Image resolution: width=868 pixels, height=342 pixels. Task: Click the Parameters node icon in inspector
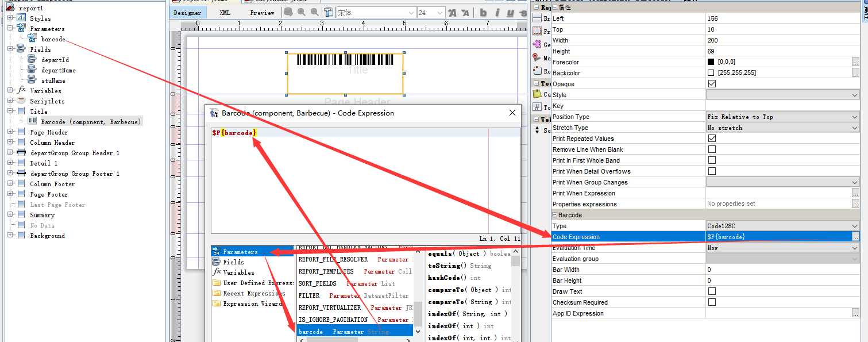[x=21, y=29]
